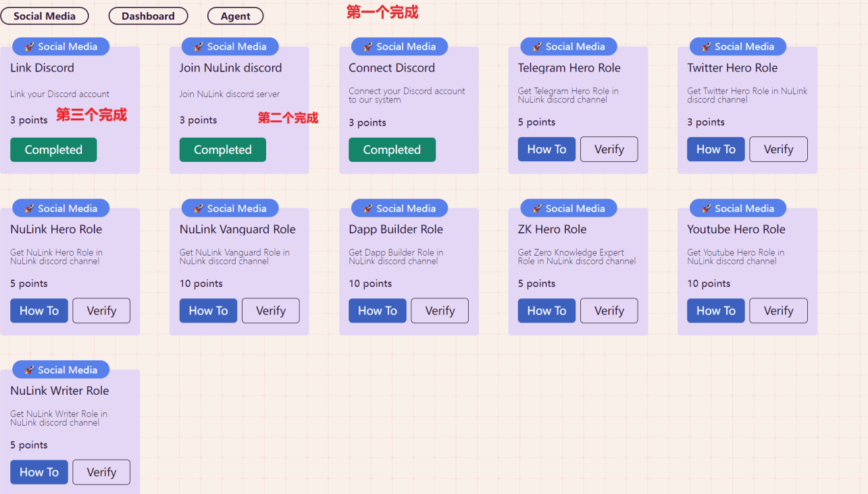Screen dimensions: 868x494
Task: Click the Dapp Builder Role title
Action: click(396, 229)
